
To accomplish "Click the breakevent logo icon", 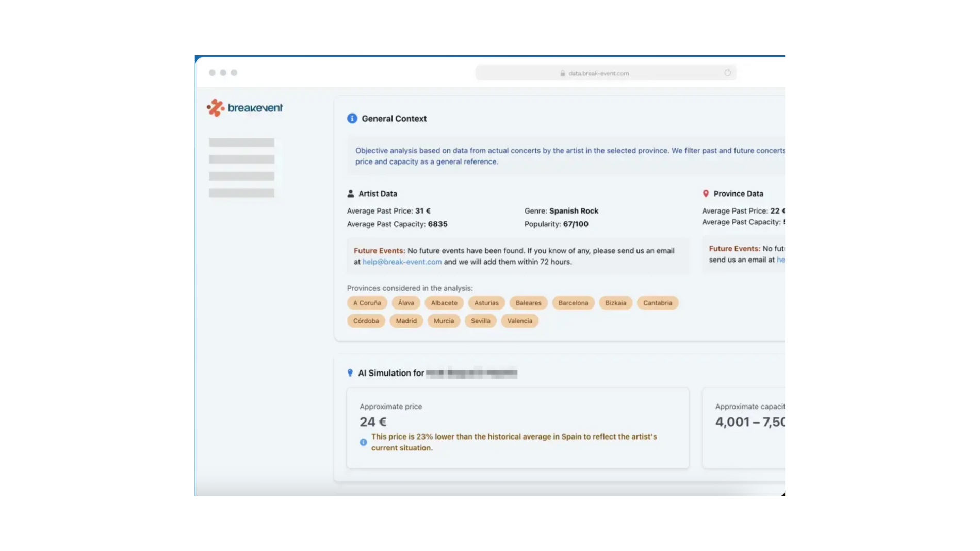I will tap(216, 108).
